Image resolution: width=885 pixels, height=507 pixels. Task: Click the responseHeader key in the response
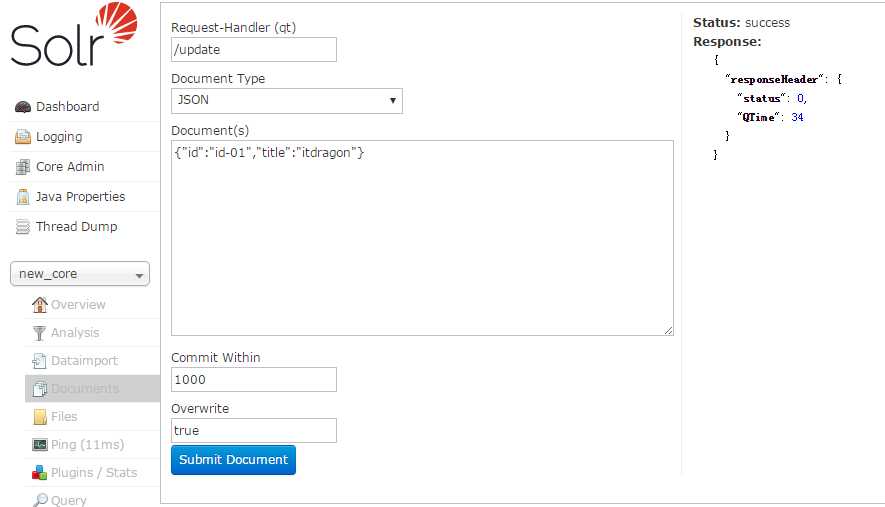(774, 80)
